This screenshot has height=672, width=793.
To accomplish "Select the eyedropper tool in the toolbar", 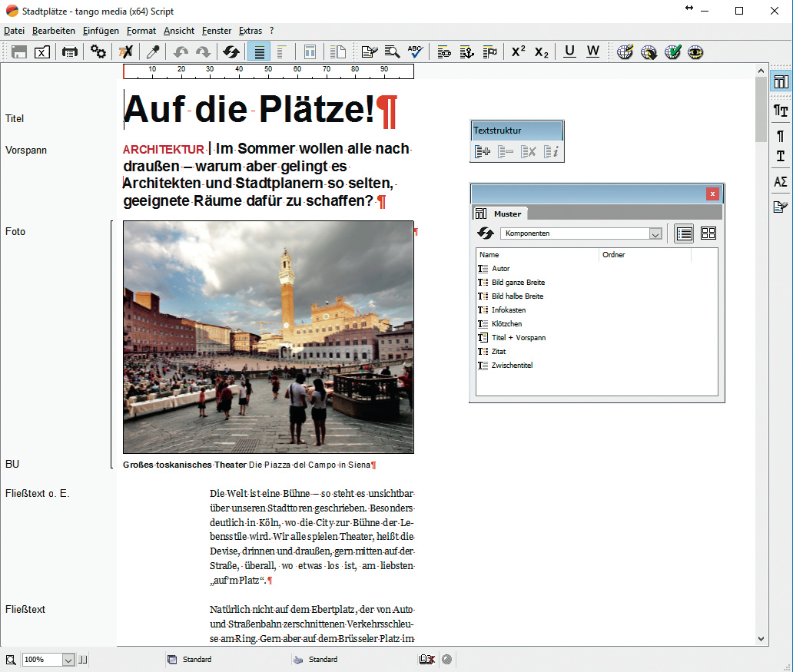I will [153, 52].
